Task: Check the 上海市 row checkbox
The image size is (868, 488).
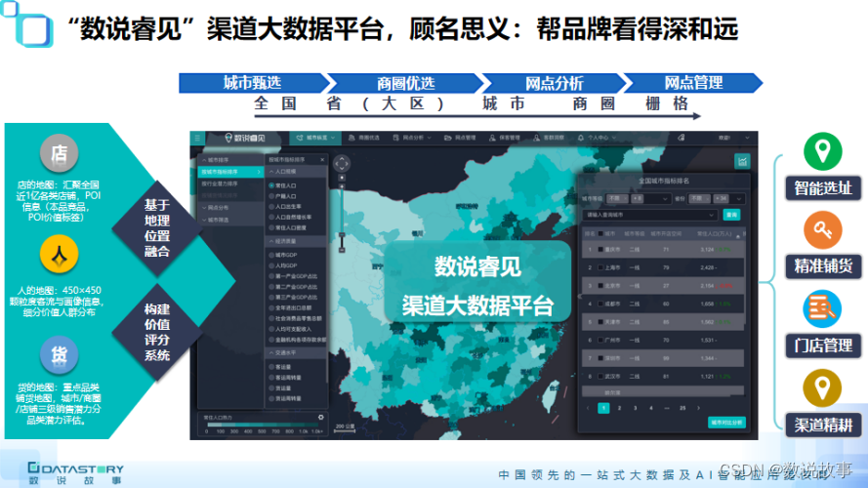Action: (600, 267)
